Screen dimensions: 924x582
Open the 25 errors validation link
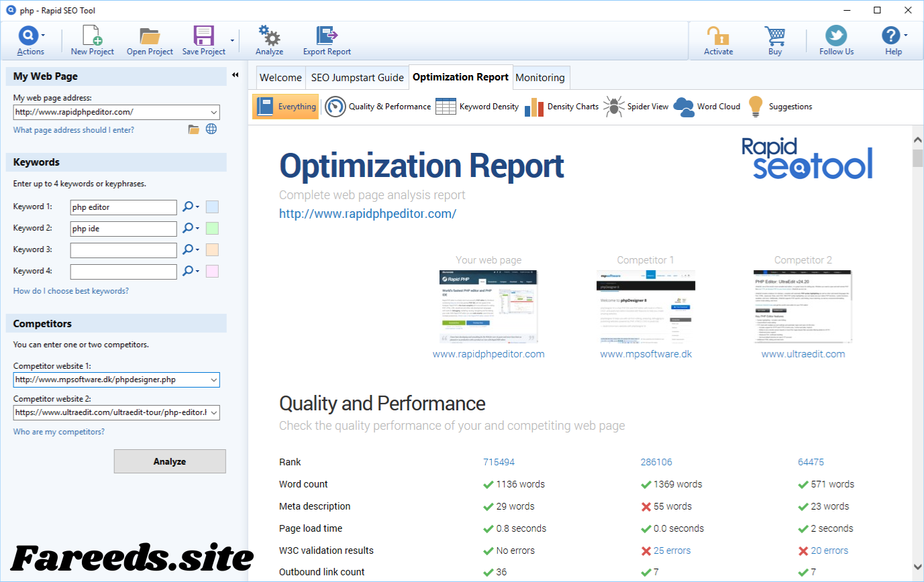click(672, 550)
